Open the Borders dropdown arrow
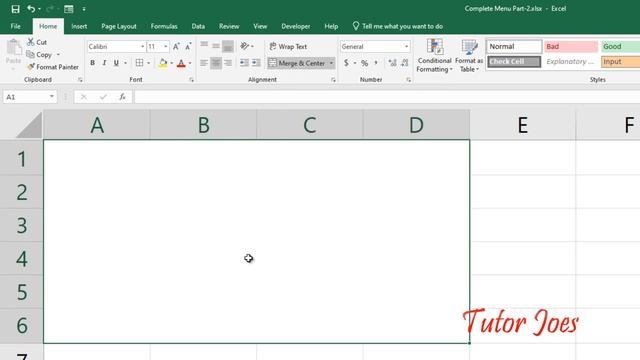This screenshot has width=640, height=360. coord(149,63)
